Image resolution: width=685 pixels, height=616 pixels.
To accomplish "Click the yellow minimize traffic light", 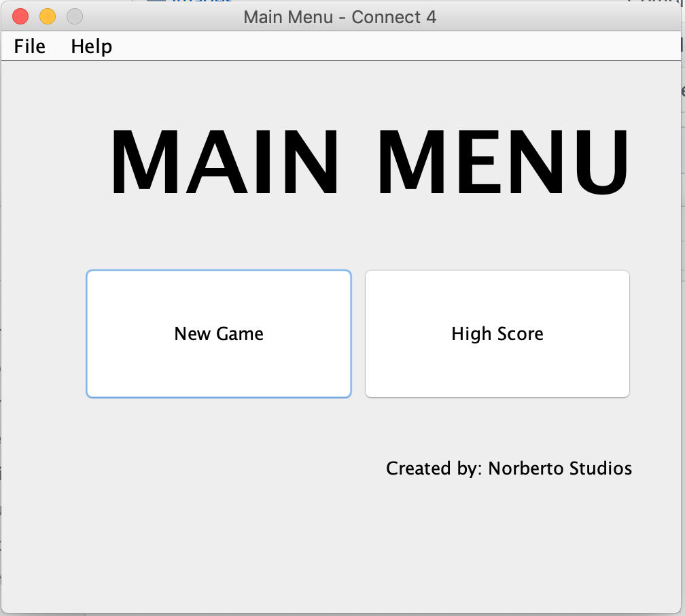I will [x=46, y=16].
